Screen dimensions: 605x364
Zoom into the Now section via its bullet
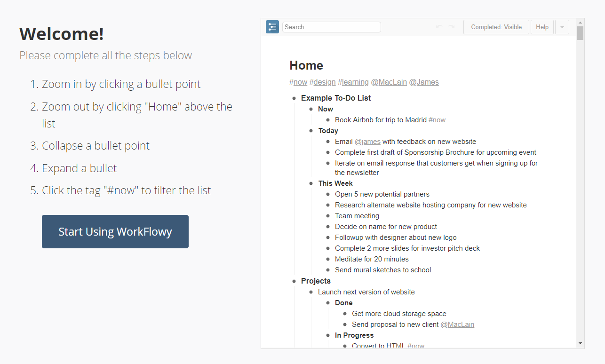click(x=311, y=109)
